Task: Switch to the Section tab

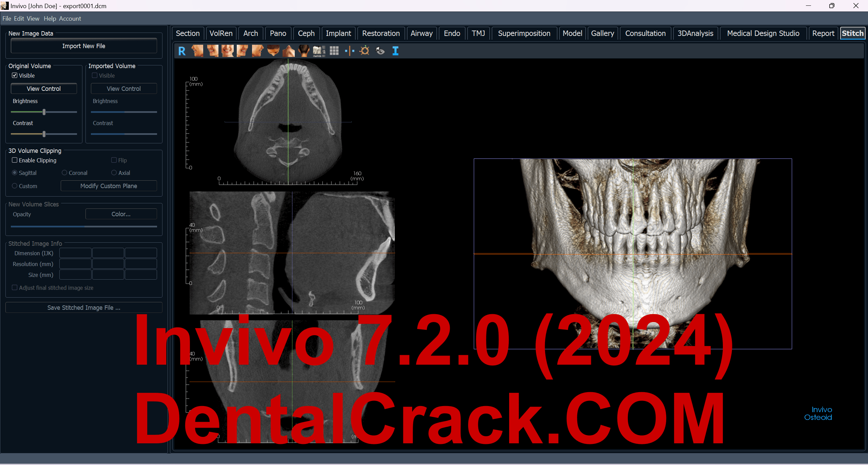Action: click(x=188, y=33)
